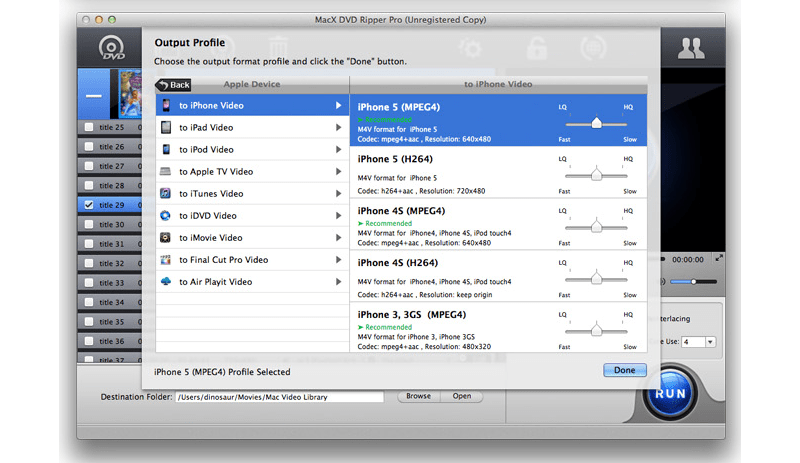Select the iPhone 5 (MPEG4) profile

(x=498, y=120)
